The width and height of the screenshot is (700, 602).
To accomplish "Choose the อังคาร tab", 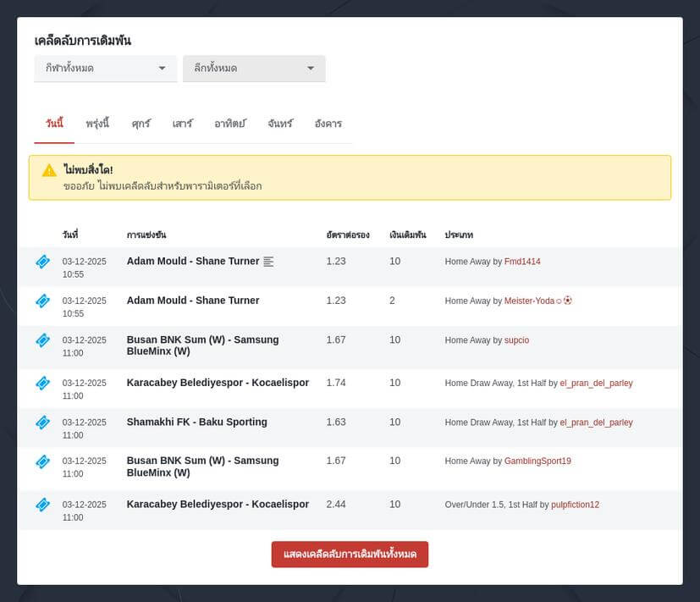I will (328, 124).
